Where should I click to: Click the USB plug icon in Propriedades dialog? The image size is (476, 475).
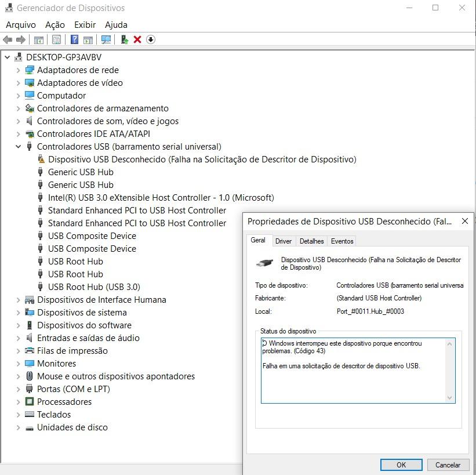coord(264,263)
